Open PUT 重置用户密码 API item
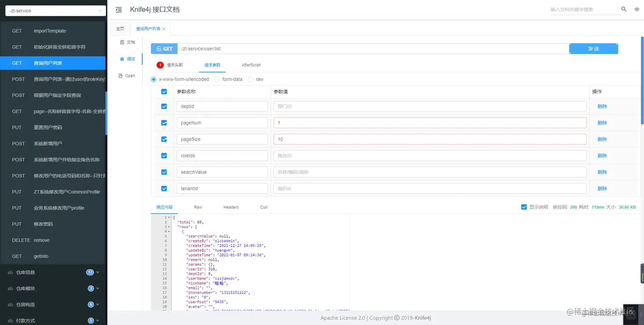644x325 pixels. coord(53,127)
